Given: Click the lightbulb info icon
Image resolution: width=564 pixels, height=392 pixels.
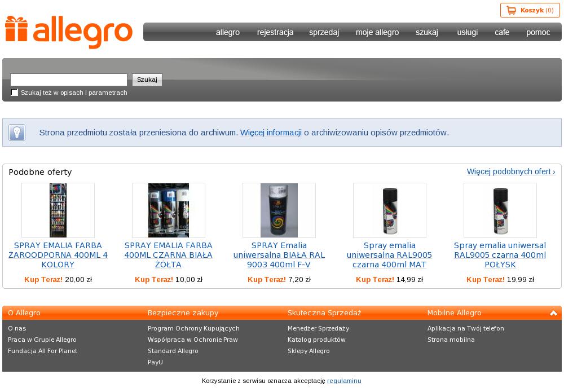Looking at the screenshot, I should 17,133.
